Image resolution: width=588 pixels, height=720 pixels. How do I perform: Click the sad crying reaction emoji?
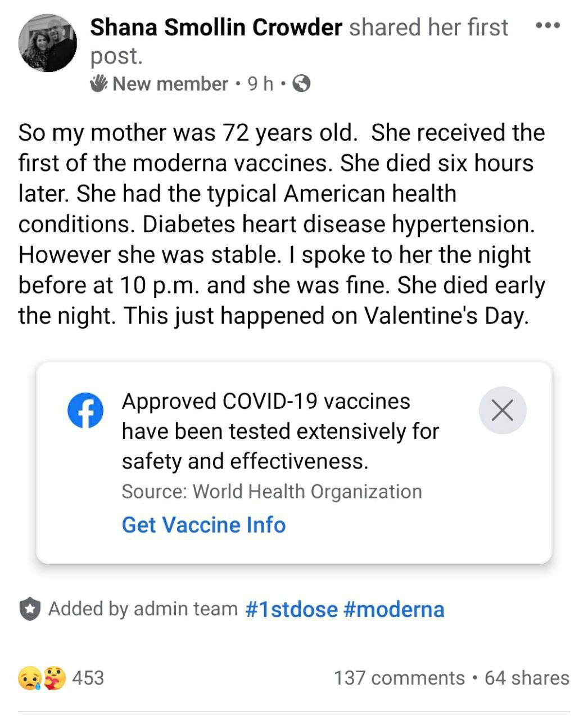(x=29, y=678)
